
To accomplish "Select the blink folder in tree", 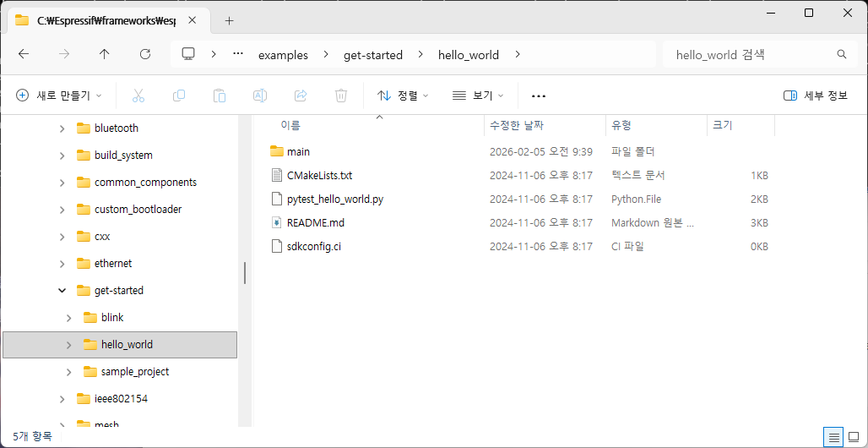I will (112, 318).
